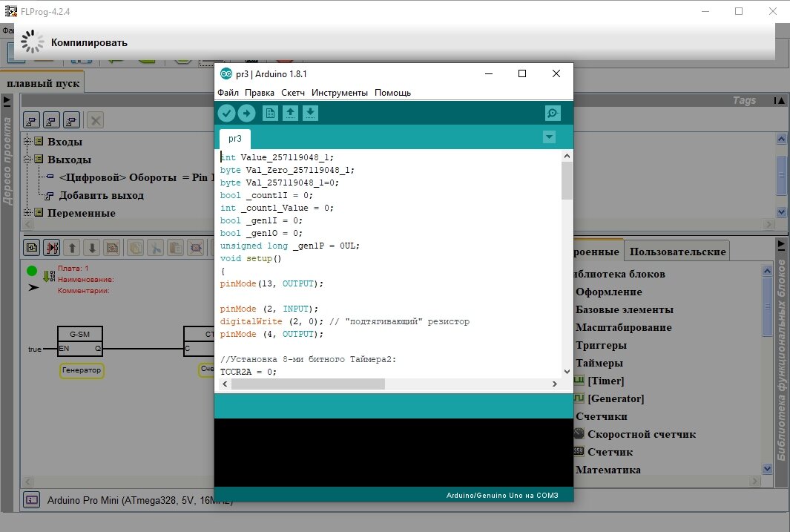Open the tab options dropdown arrow in Arduino
The image size is (790, 532).
coord(549,137)
